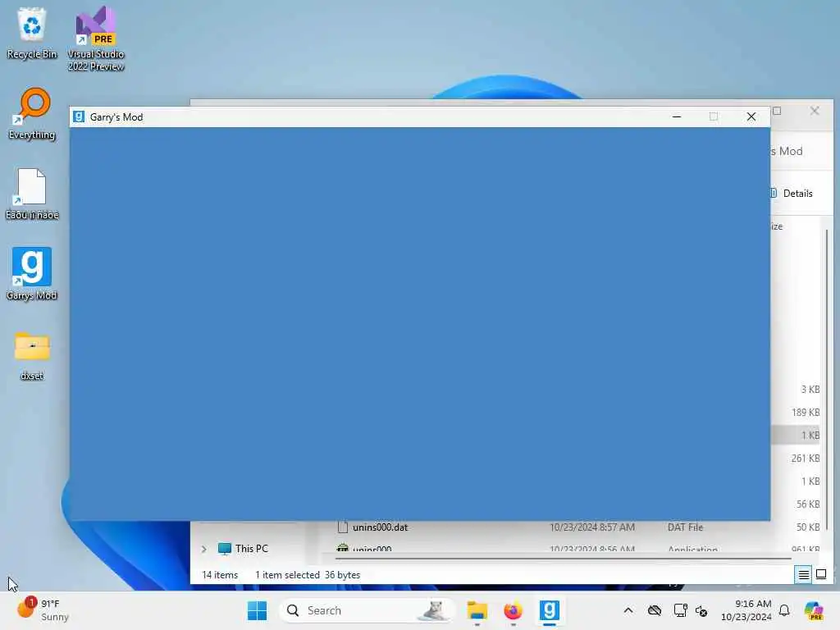Open the notifications bell

coord(784,610)
